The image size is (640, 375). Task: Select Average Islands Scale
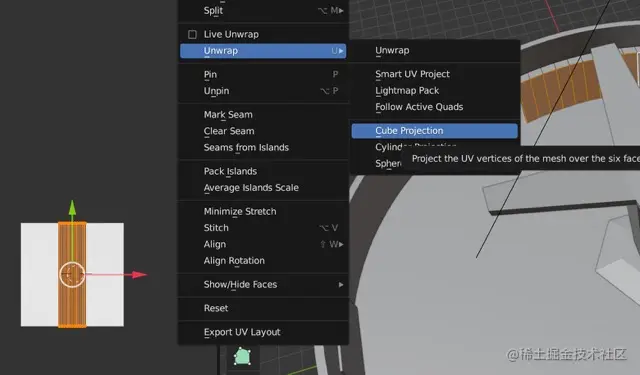(x=263, y=188)
